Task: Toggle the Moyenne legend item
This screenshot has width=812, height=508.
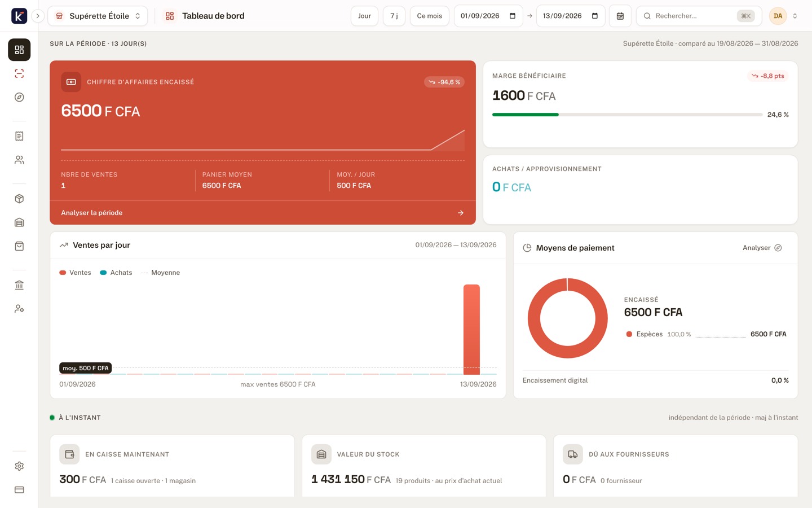Action: click(x=160, y=273)
